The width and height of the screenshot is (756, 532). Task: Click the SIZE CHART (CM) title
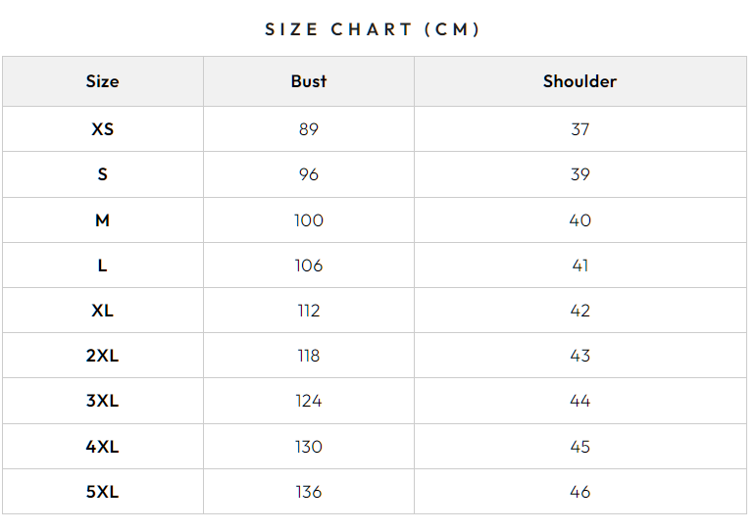tap(373, 29)
